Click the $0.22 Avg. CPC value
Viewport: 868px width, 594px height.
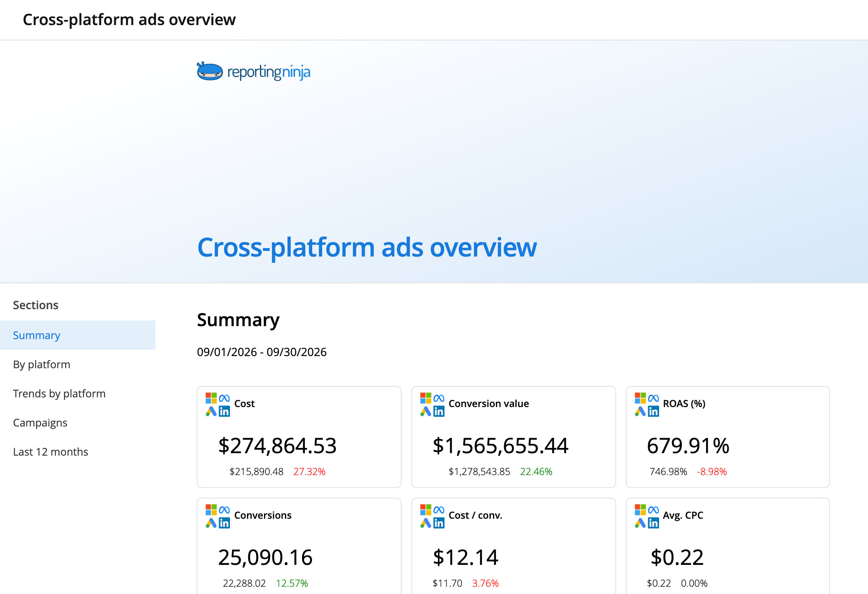tap(677, 557)
